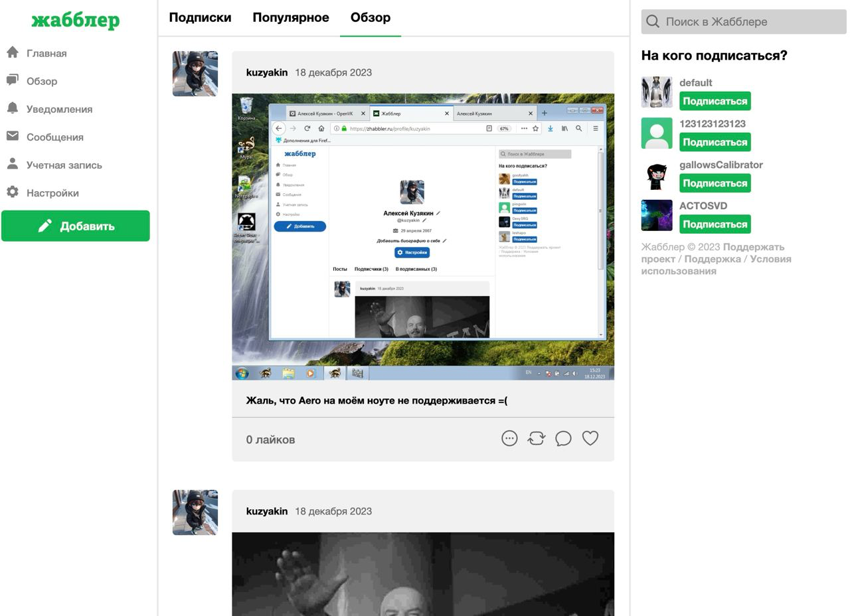The width and height of the screenshot is (850, 616).
Task: Open the gallowsCalibrator profile name link
Action: pos(721,165)
